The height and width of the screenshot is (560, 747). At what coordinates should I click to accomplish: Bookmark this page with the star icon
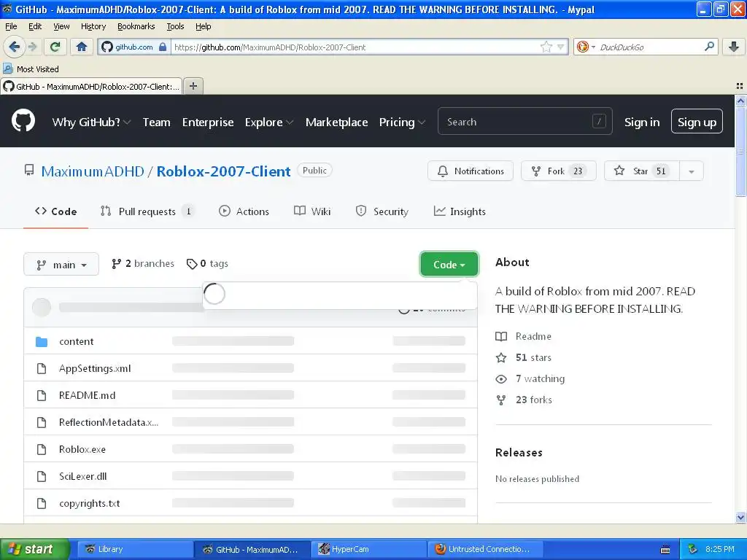[546, 47]
